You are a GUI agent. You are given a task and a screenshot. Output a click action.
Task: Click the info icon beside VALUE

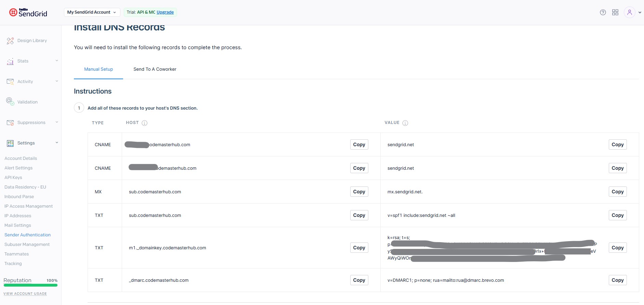[x=405, y=123]
